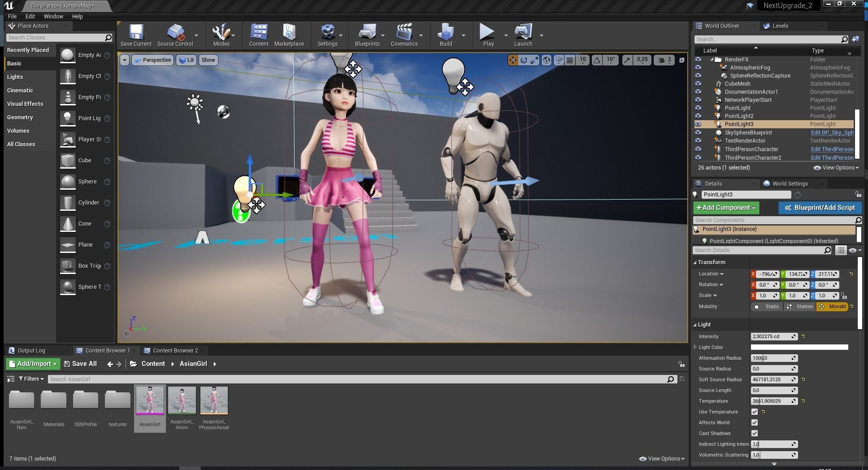
Task: Toggle world/local coordinate system globe icon
Action: point(547,60)
